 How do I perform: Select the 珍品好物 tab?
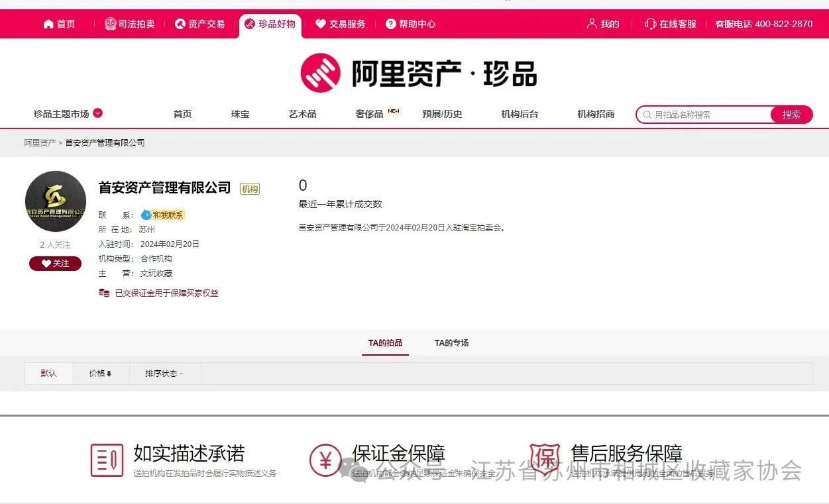(x=270, y=25)
